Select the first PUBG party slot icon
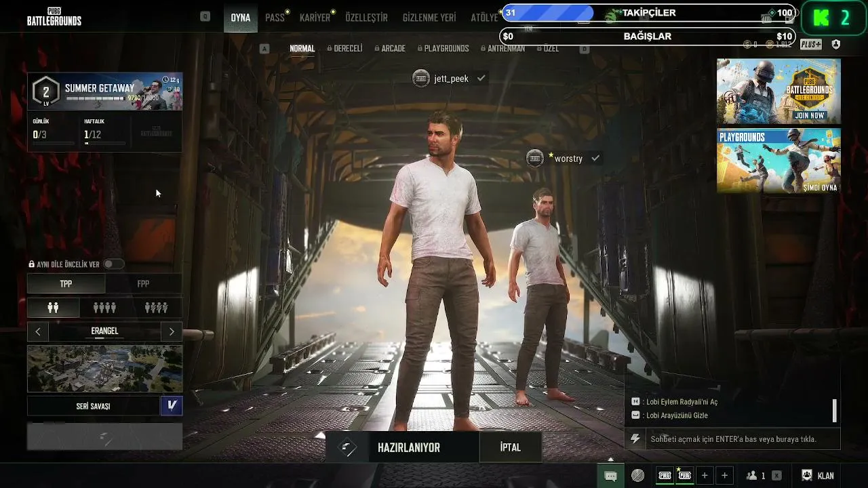868x488 pixels. 665,476
